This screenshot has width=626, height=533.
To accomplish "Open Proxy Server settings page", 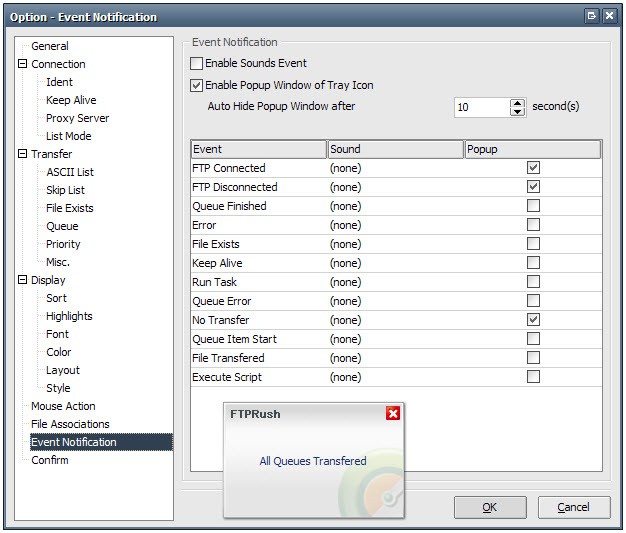I will (77, 118).
